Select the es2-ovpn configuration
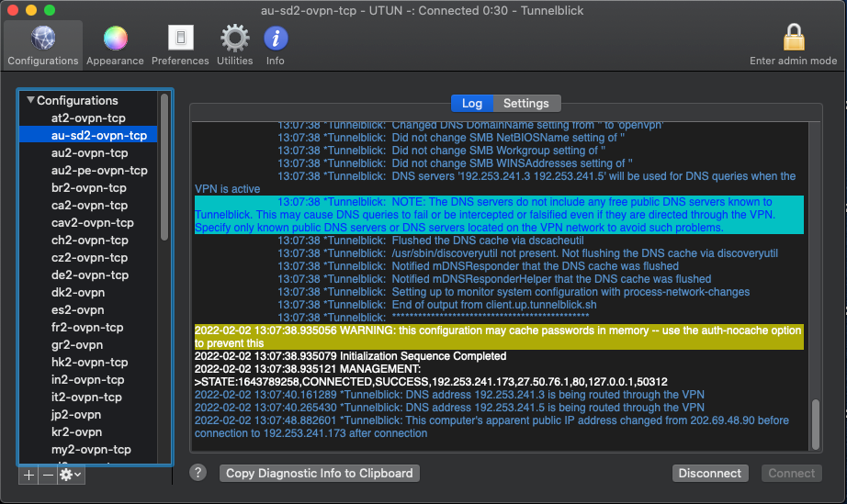Viewport: 847px width, 504px height. click(x=88, y=309)
